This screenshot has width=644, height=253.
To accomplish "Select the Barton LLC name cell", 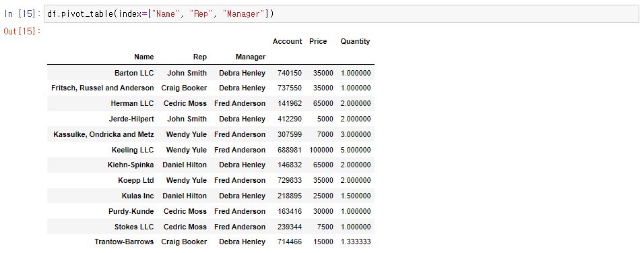I will 134,74.
